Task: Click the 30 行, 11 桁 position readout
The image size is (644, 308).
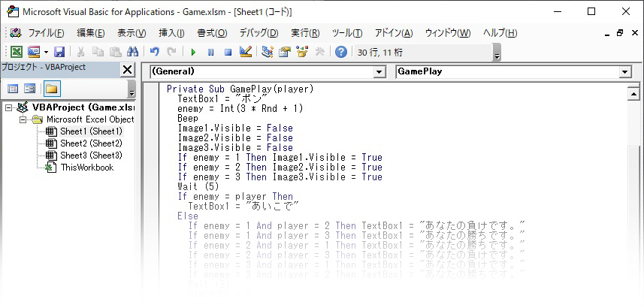Action: (x=380, y=52)
